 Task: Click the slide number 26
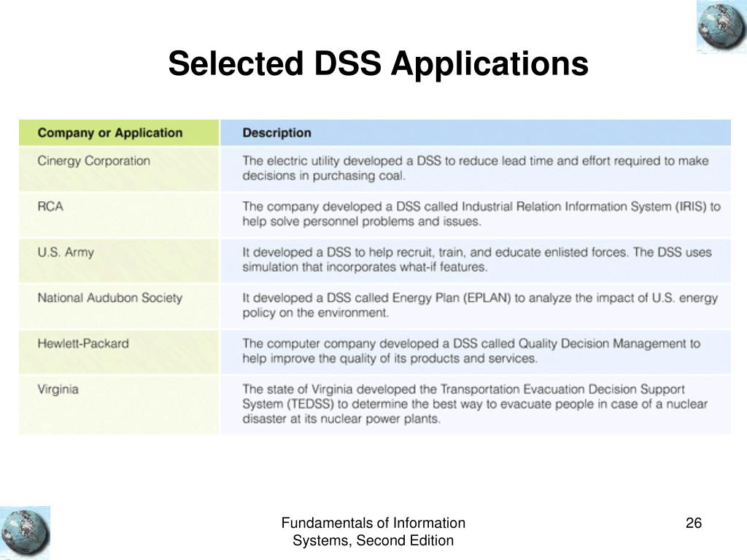click(694, 523)
